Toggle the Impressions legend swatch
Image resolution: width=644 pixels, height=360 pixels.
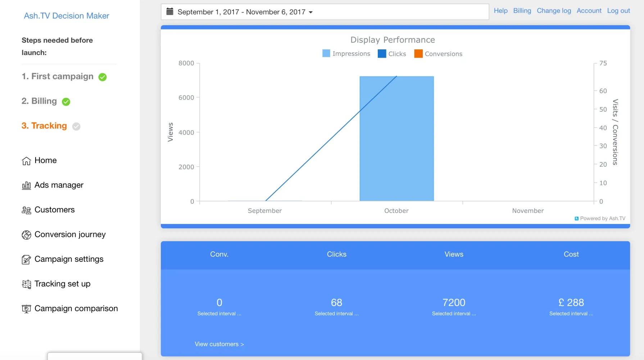point(326,54)
